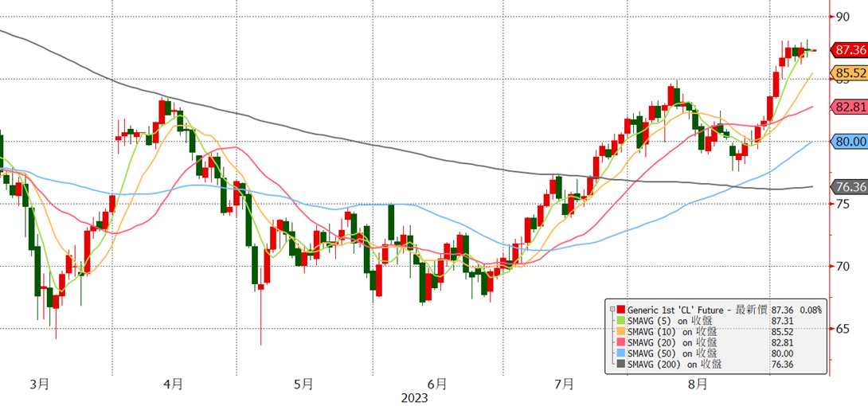Collapse the legend tree expander box
This screenshot has height=406, width=868.
pos(612,310)
